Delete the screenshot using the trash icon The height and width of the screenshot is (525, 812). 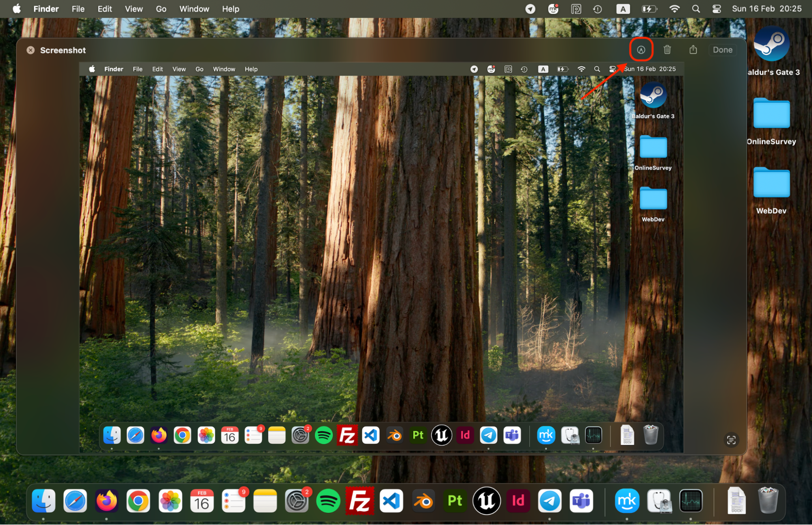tap(667, 50)
